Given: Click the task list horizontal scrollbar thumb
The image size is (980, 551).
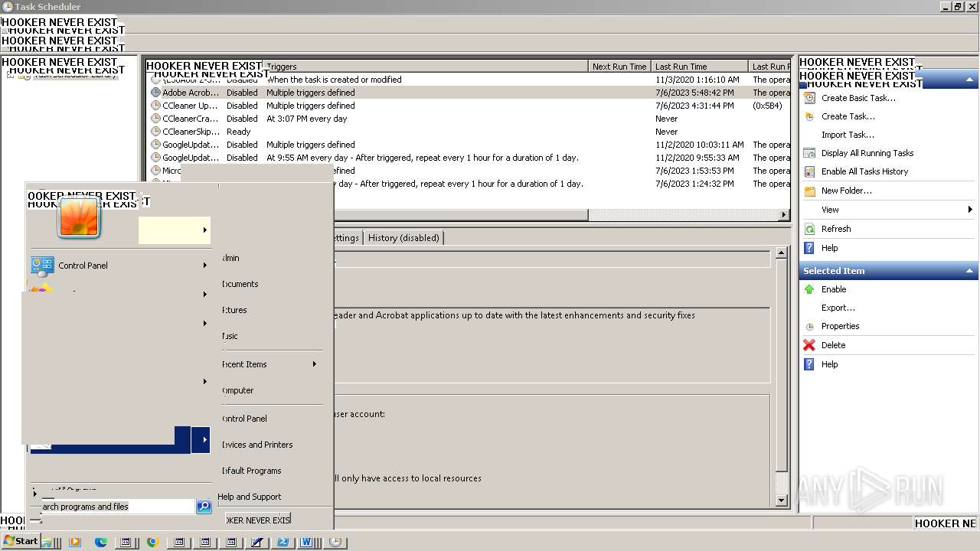Looking at the screenshot, I should [x=462, y=215].
